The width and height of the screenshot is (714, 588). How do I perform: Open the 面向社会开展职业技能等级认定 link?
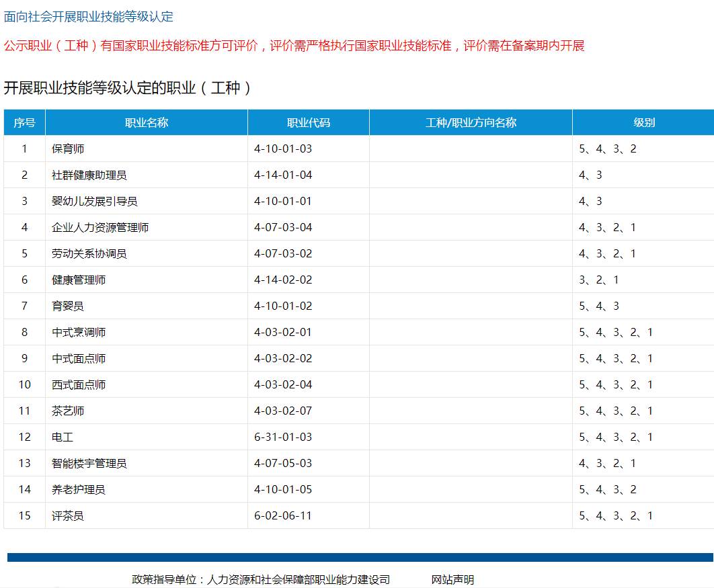pyautogui.click(x=88, y=17)
